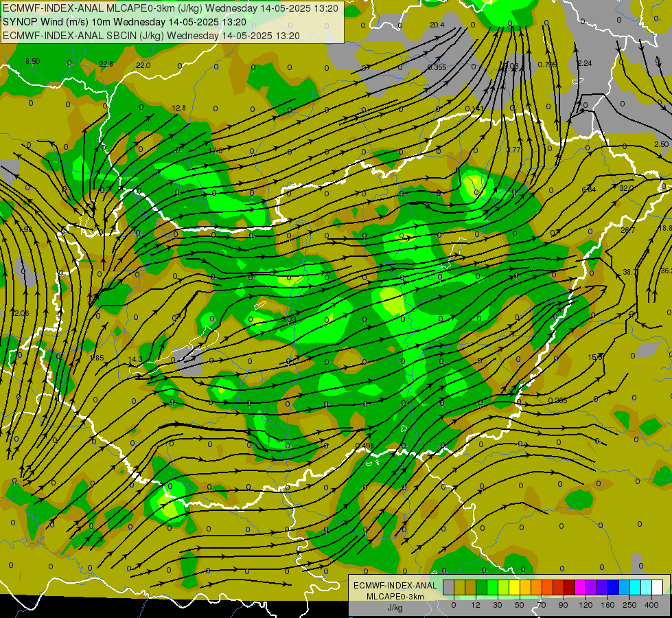The width and height of the screenshot is (672, 618).
Task: Click the map data value '2.50'
Action: tap(661, 144)
